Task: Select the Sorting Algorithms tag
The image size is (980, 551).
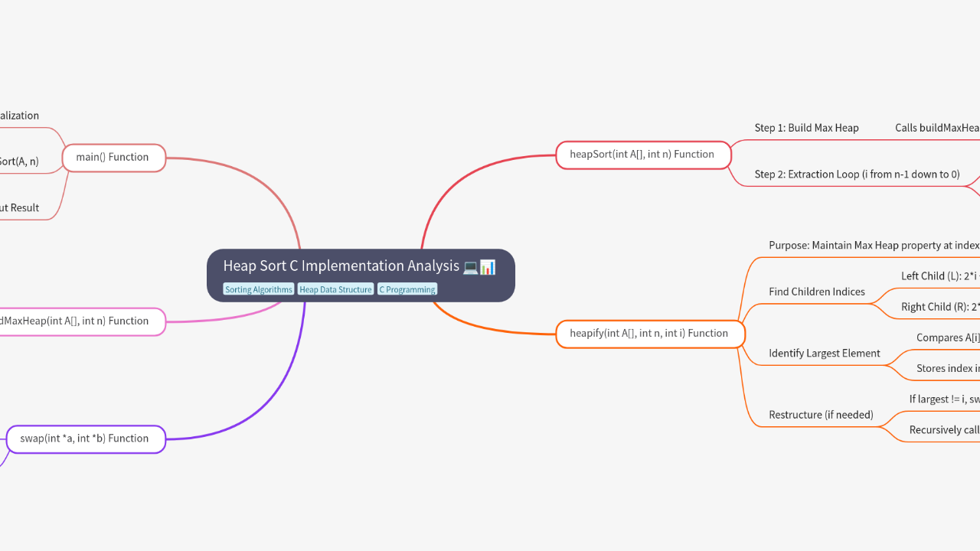Action: (259, 289)
